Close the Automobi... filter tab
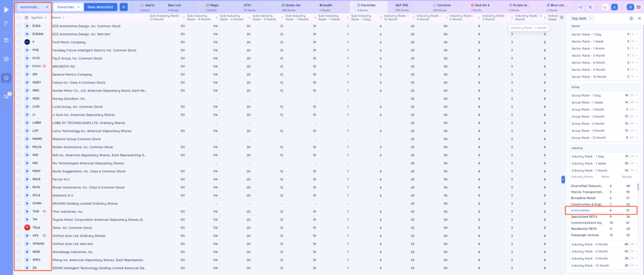644x275 pixels. (x=47, y=7)
